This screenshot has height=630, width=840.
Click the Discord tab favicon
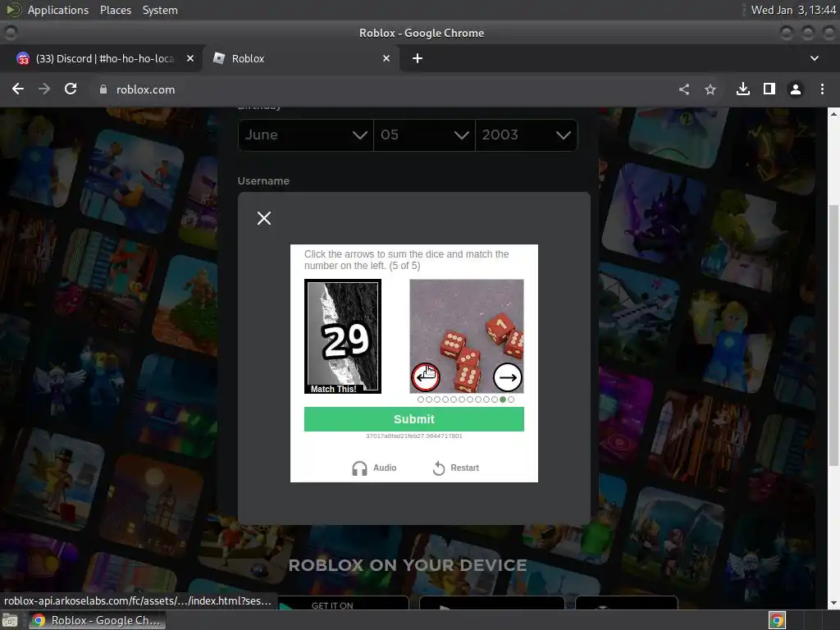click(23, 58)
